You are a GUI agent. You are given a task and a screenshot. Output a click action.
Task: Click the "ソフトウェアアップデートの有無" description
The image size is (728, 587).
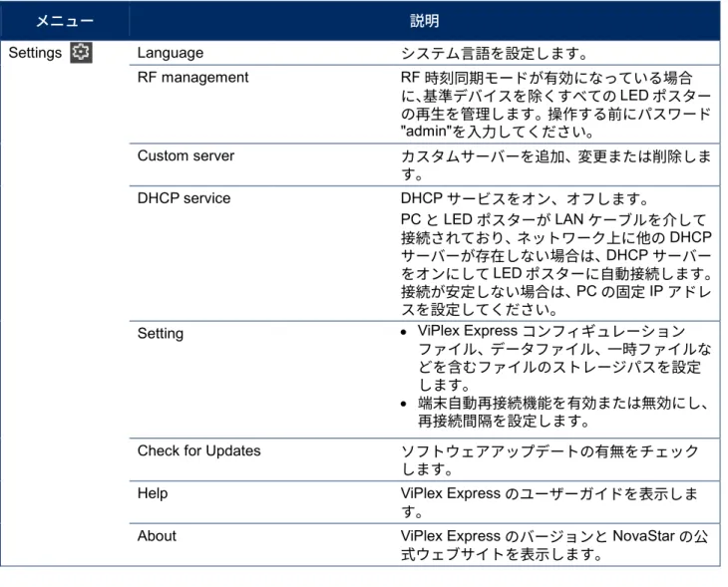point(549,459)
